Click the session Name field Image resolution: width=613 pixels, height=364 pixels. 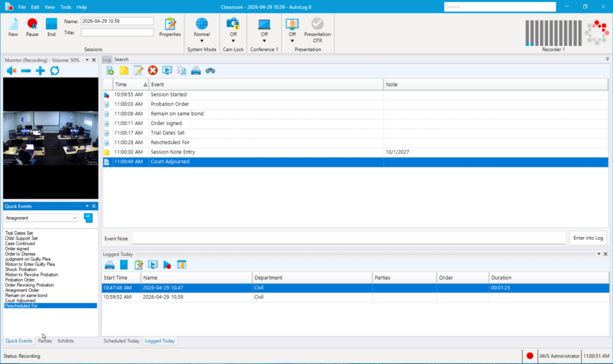point(117,21)
